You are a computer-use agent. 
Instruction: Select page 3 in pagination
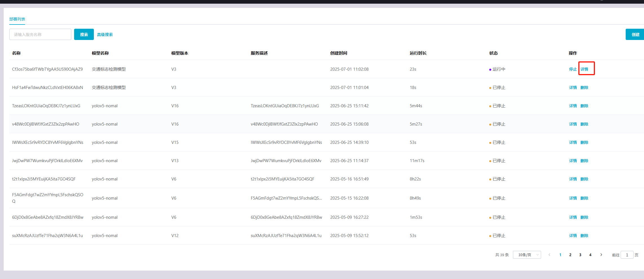pyautogui.click(x=580, y=255)
